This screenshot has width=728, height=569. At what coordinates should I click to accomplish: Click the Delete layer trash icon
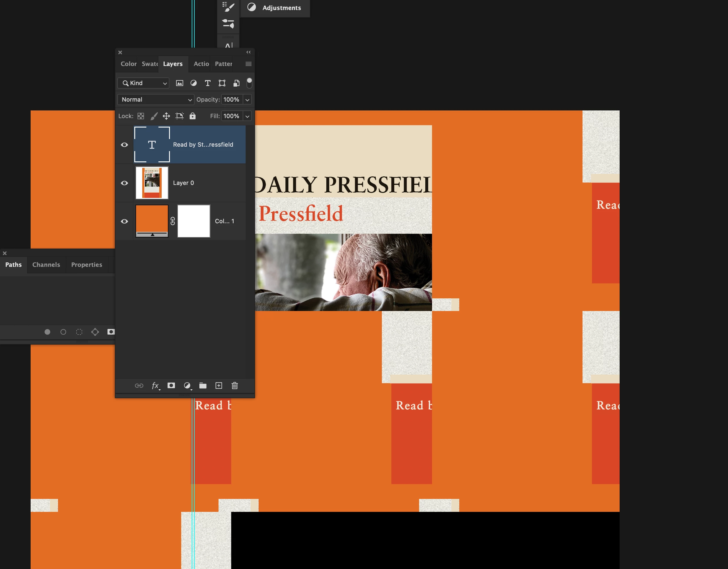click(235, 386)
